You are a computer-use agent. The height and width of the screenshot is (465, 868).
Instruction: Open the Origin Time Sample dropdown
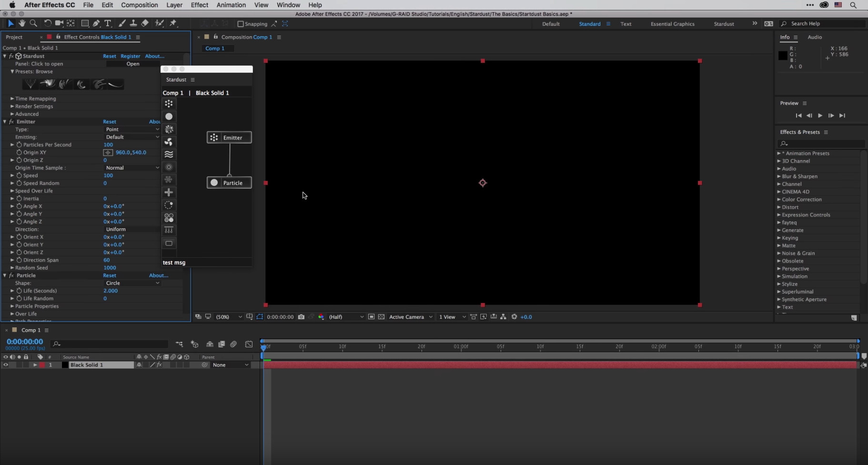tap(132, 168)
